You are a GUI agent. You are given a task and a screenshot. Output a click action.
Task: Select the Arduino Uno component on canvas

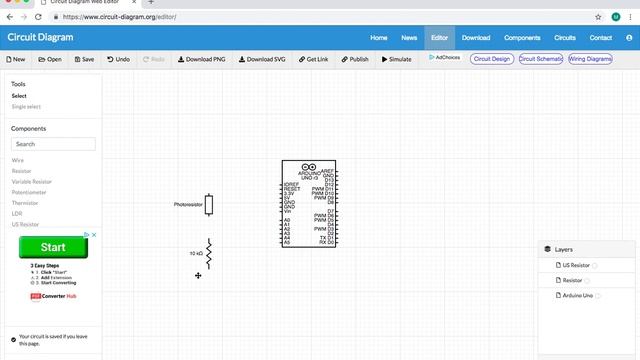(x=309, y=204)
